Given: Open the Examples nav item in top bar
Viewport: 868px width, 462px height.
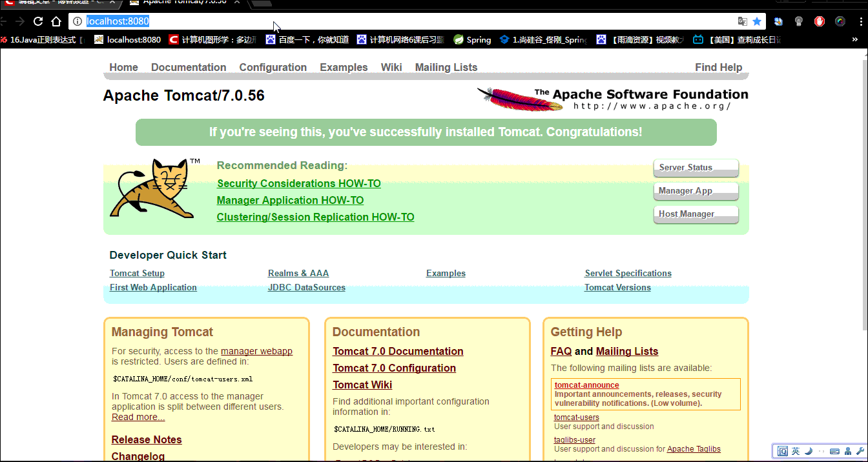Looking at the screenshot, I should [344, 67].
